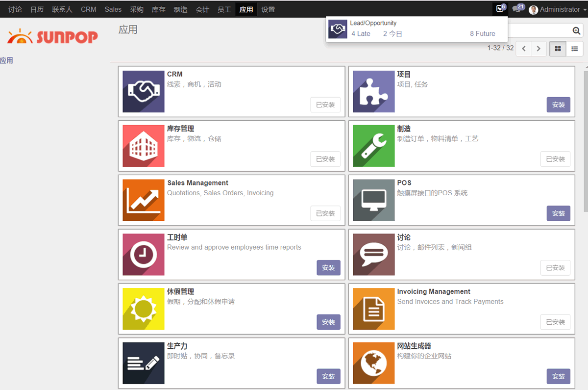Image resolution: width=588 pixels, height=390 pixels.
Task: Open the 联系人 menu
Action: (x=62, y=9)
